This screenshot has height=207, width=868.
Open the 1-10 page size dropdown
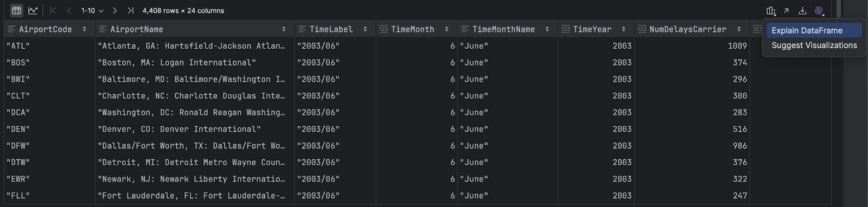tap(92, 10)
